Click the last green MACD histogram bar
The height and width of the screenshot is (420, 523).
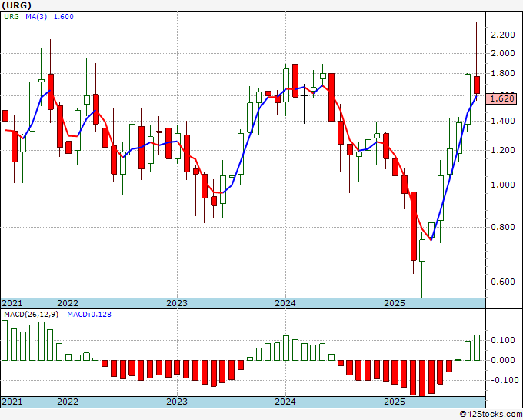pyautogui.click(x=477, y=348)
